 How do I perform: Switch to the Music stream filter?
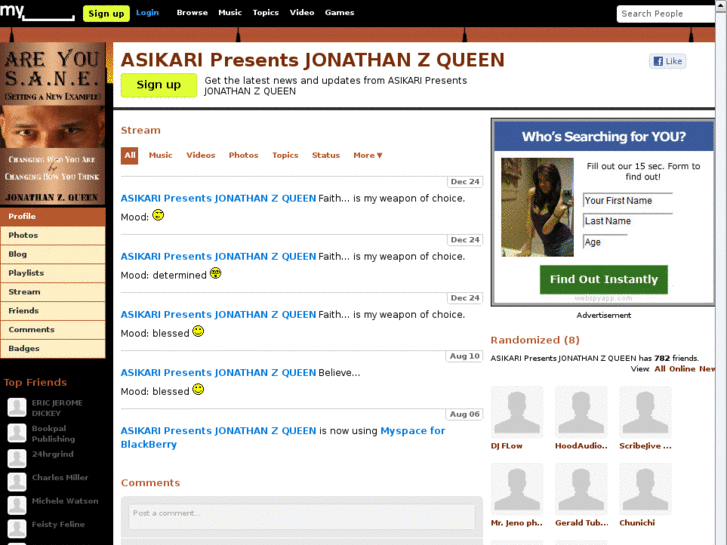pos(160,155)
